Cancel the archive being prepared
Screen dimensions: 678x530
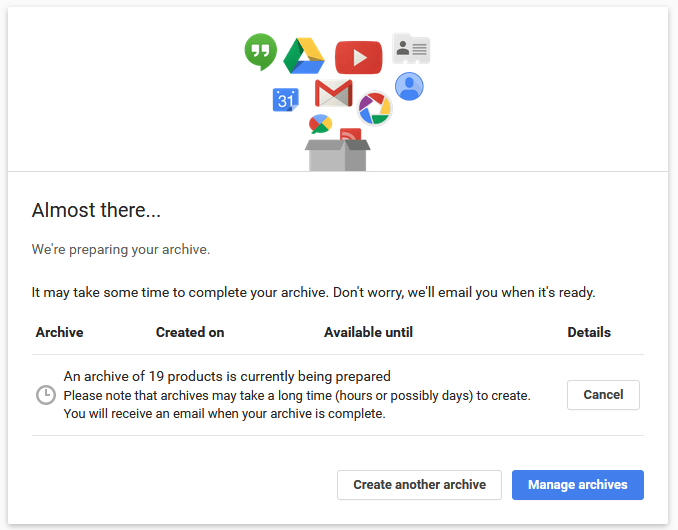point(603,395)
